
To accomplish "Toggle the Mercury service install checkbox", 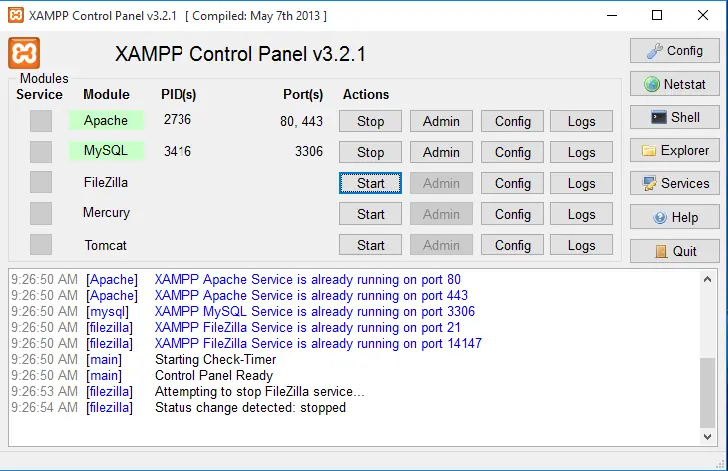I will 41,213.
